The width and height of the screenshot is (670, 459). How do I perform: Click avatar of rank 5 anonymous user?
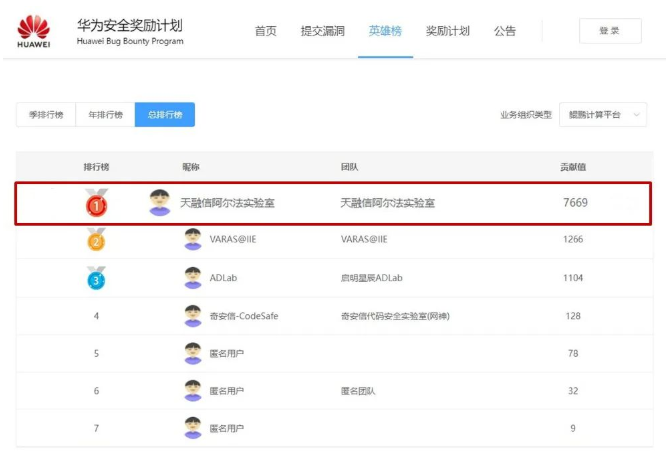pos(193,353)
